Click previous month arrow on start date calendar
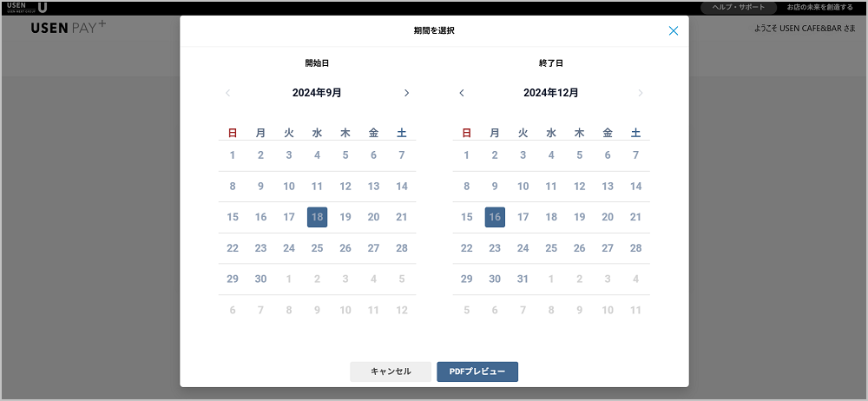Image resolution: width=868 pixels, height=401 pixels. 227,93
